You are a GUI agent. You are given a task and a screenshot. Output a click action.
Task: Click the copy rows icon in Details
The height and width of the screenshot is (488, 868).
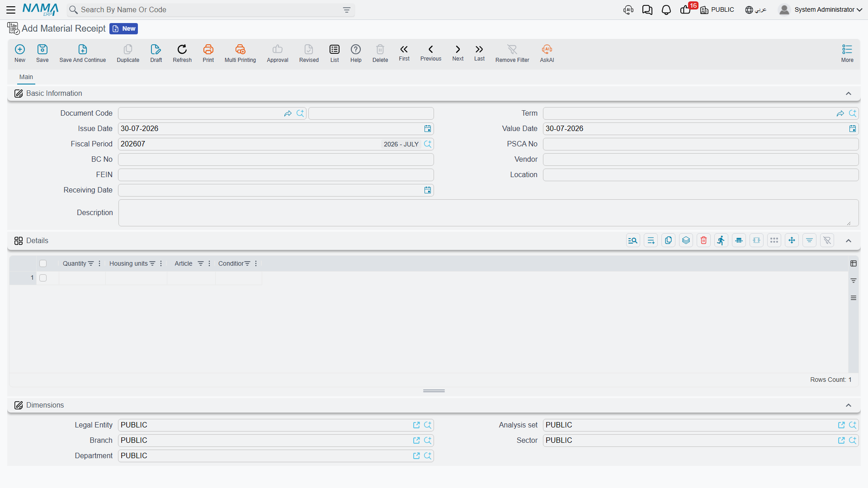pyautogui.click(x=668, y=241)
